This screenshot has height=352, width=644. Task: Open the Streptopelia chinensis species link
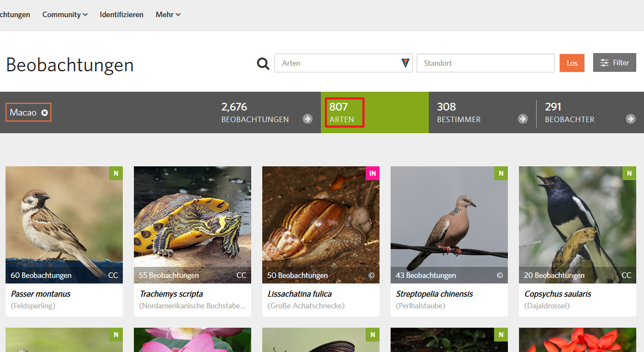[x=434, y=294]
